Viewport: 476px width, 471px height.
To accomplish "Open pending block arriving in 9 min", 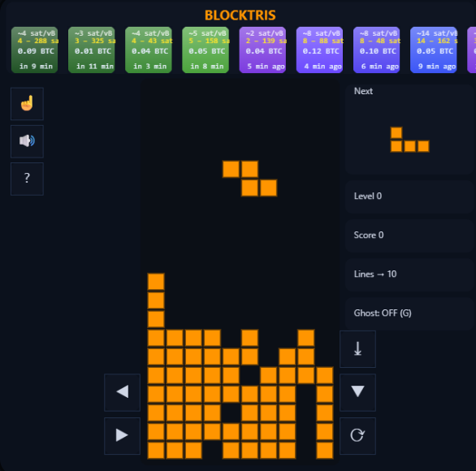I will pyautogui.click(x=35, y=50).
